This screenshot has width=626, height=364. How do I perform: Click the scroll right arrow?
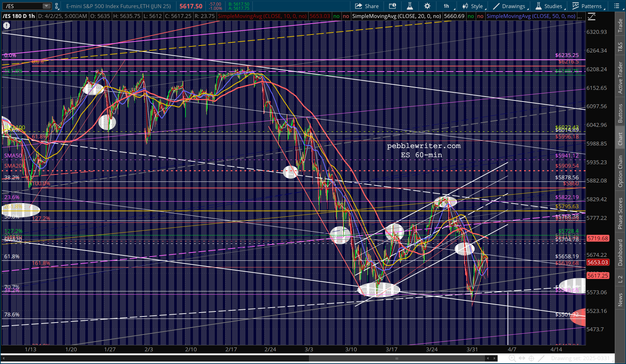(x=494, y=358)
